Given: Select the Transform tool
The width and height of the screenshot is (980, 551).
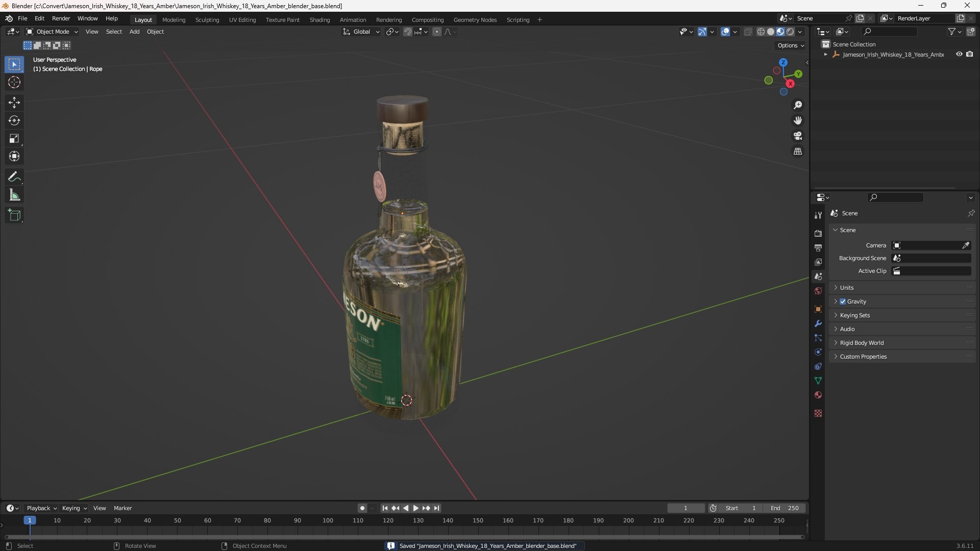Looking at the screenshot, I should pos(14,156).
